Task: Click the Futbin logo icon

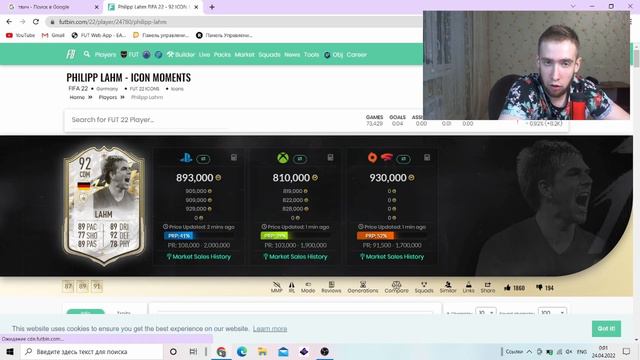Action: tap(71, 54)
